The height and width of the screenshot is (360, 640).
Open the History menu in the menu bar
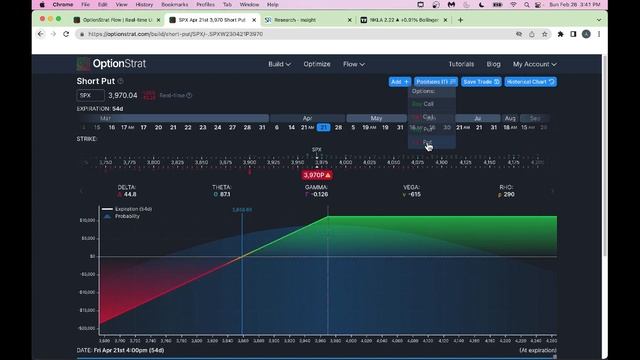[x=144, y=5]
